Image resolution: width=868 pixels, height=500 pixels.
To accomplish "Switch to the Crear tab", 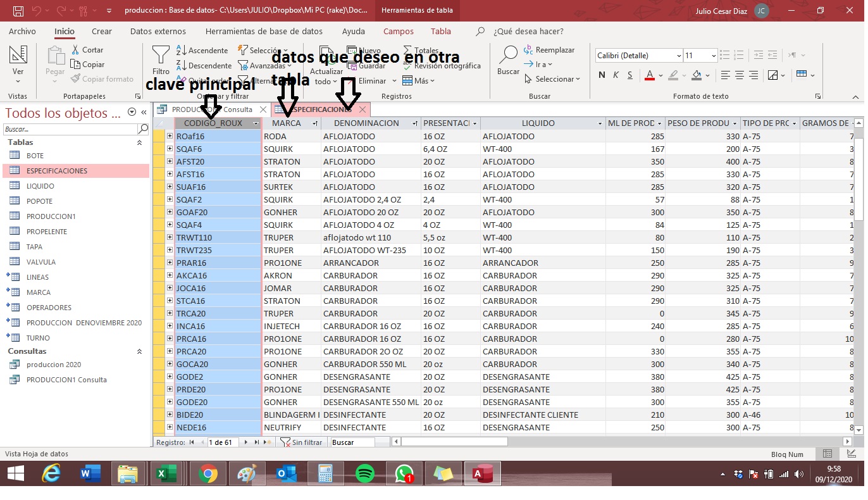I will click(102, 31).
